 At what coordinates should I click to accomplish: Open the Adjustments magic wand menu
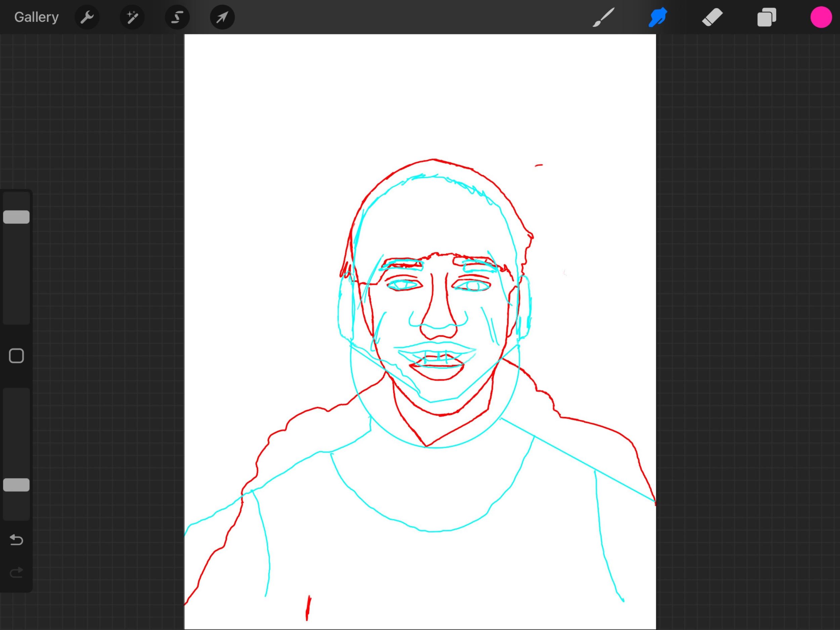[x=132, y=17]
